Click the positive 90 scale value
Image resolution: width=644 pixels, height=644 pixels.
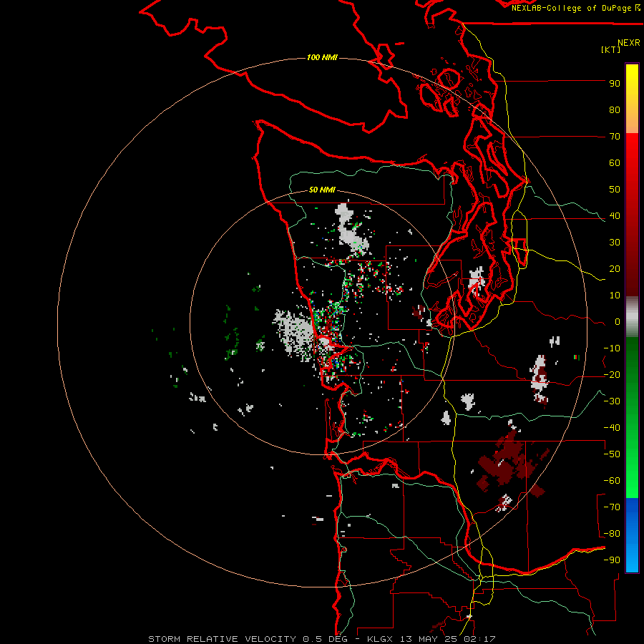[615, 84]
